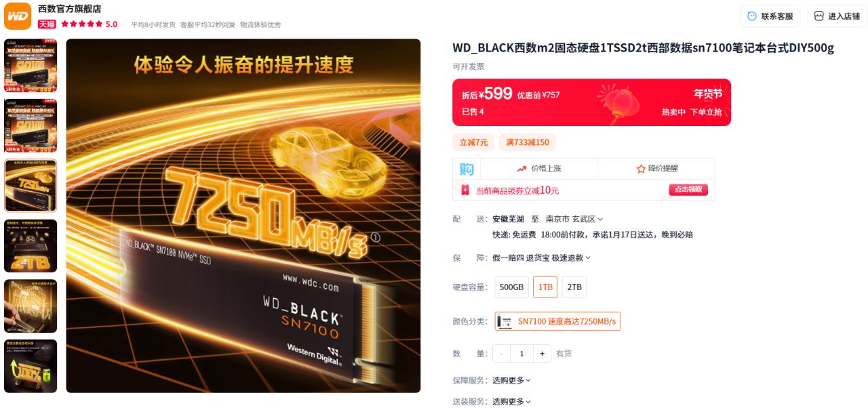The image size is (868, 408).
Task: Open the 西数官方旗舰店 store link
Action: click(69, 9)
